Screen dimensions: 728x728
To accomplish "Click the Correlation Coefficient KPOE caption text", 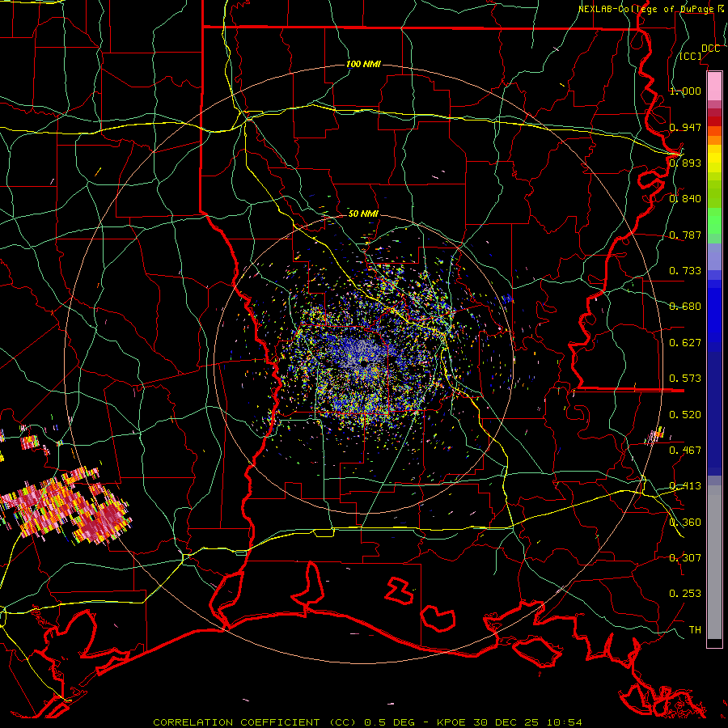I will coord(367,722).
